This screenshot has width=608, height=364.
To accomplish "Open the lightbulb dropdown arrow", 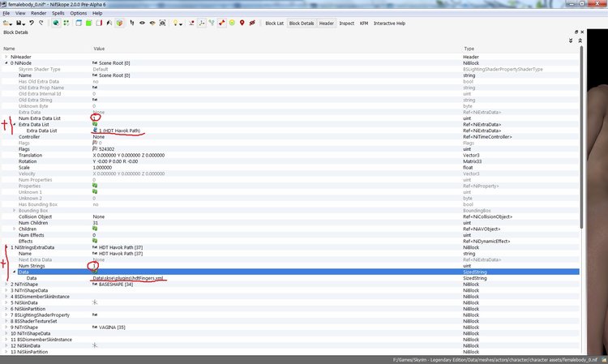I will click(x=181, y=24).
